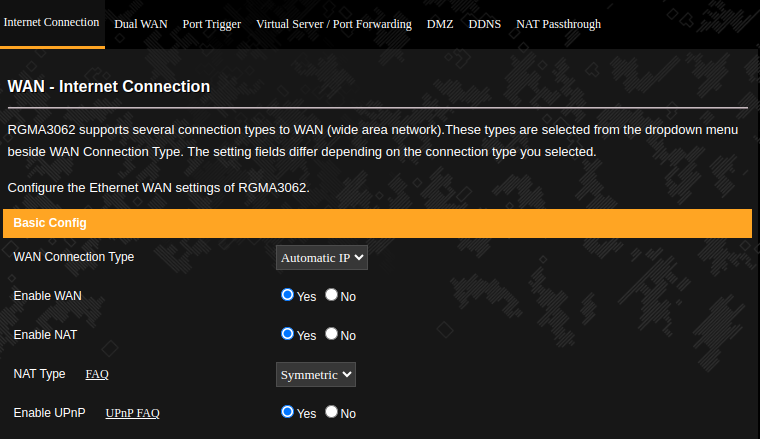Open the NAT Type FAQ link
760x439 pixels.
click(97, 374)
